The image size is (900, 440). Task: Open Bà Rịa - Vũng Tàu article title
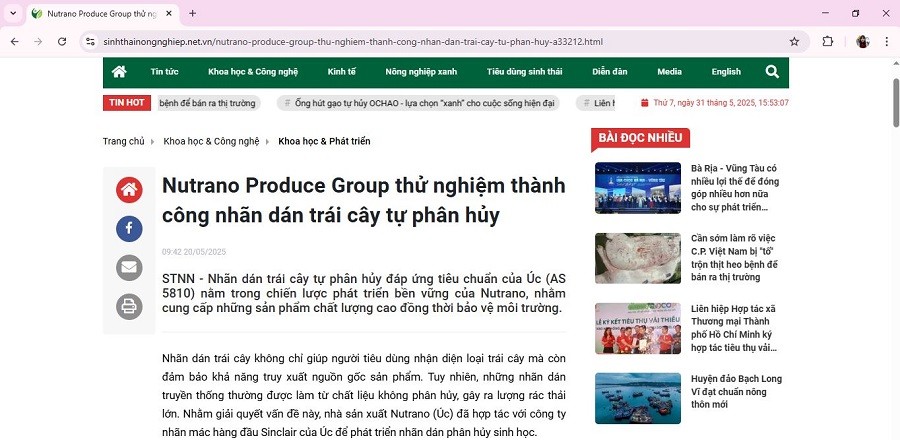coord(735,188)
